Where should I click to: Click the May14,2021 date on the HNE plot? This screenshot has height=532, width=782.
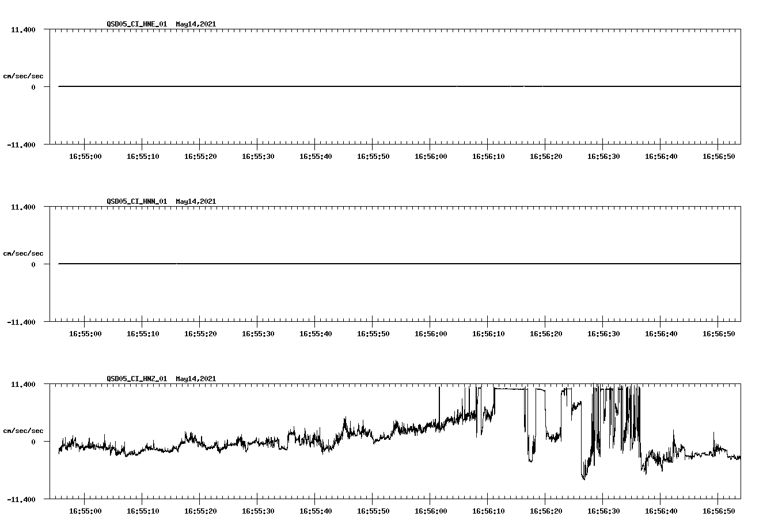pos(195,24)
